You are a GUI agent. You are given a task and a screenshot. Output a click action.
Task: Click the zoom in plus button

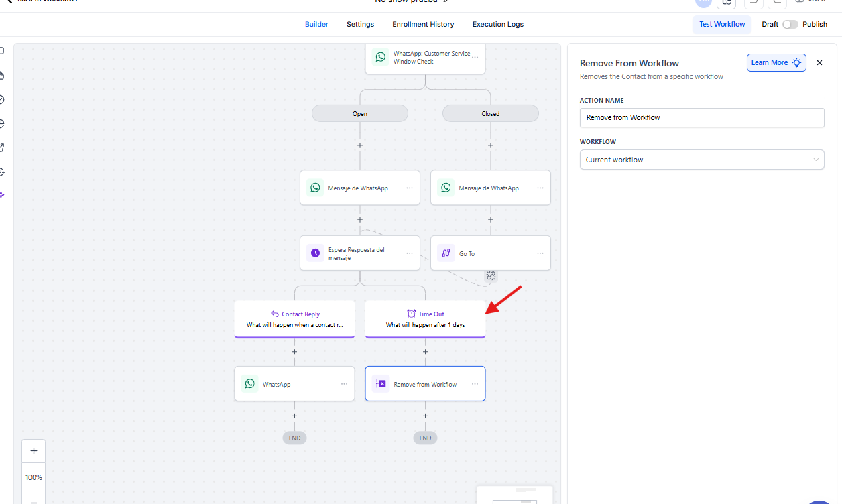pyautogui.click(x=34, y=451)
